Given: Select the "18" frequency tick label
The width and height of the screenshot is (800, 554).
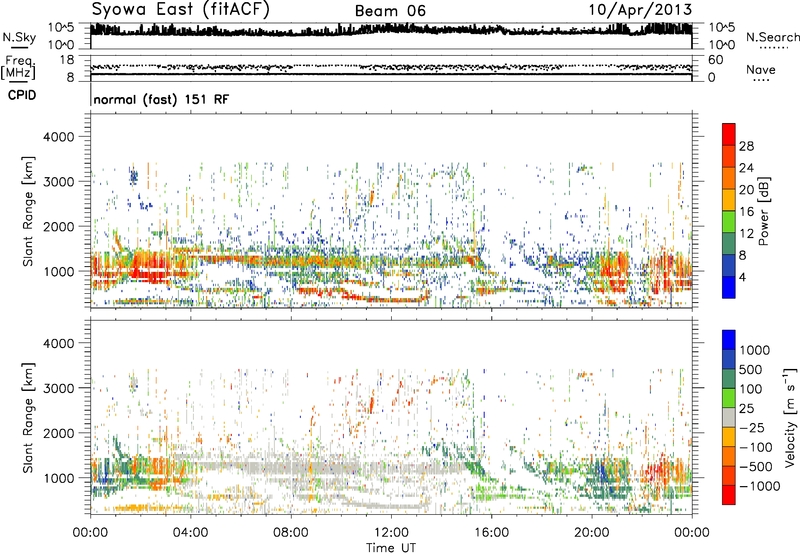Looking at the screenshot, I should coord(67,60).
